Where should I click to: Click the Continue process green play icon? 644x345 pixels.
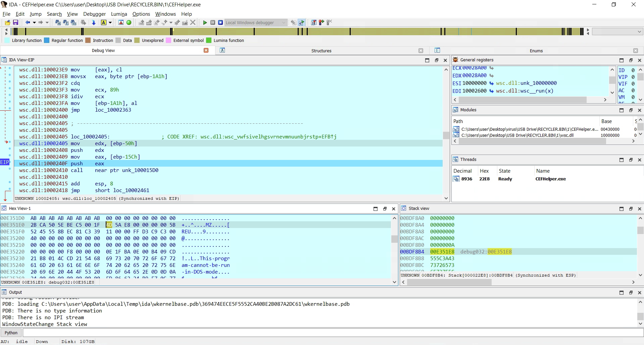pos(205,22)
